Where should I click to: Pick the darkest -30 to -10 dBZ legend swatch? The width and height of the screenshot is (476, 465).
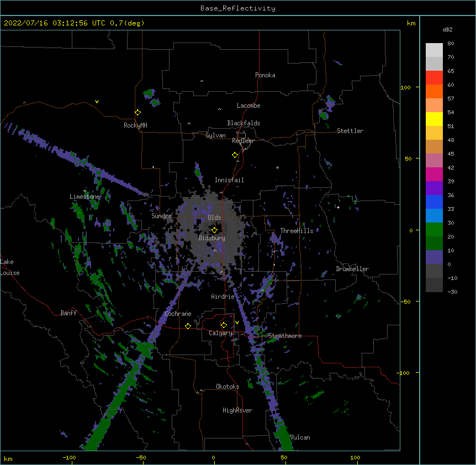434,285
